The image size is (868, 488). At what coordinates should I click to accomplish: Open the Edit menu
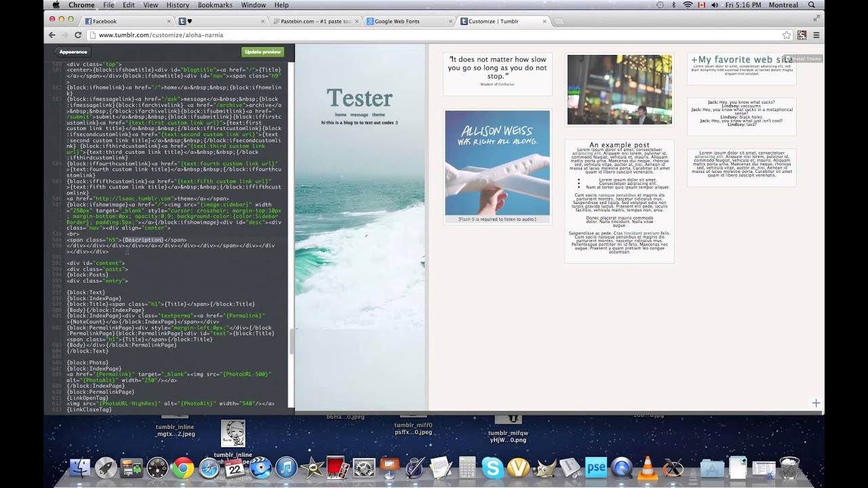129,5
